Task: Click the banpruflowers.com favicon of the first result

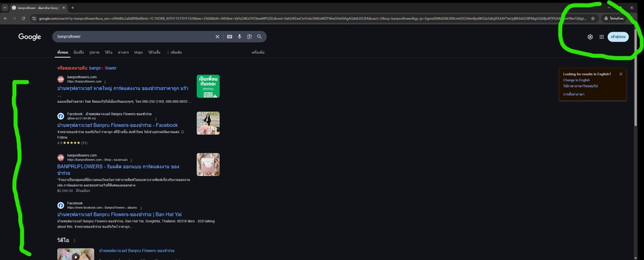Action: 61,79
